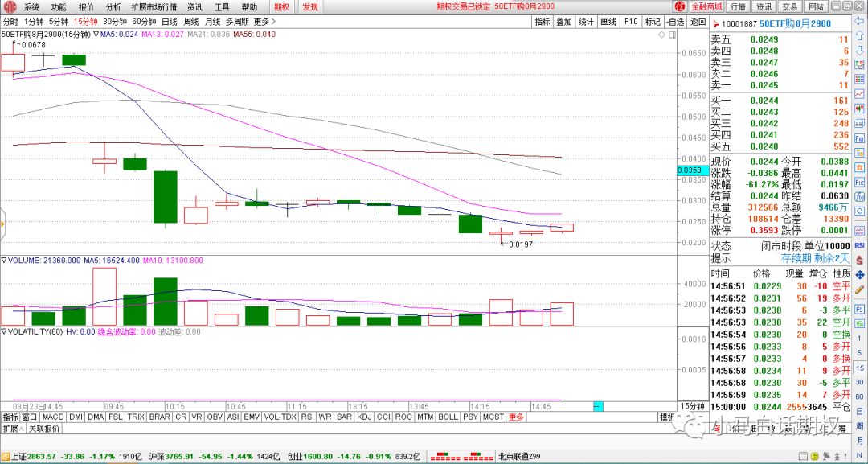Switch to 30分钟 period
Image resolution: width=868 pixels, height=464 pixels.
pyautogui.click(x=115, y=22)
